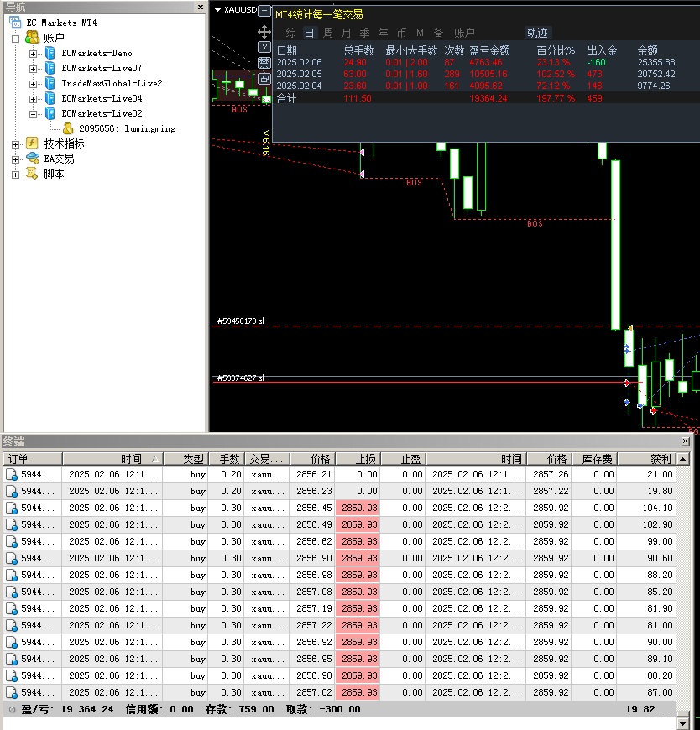Viewport: 700px width, 730px height.
Task: Expand the ECMarkets-Live07 node
Action: tap(33, 70)
